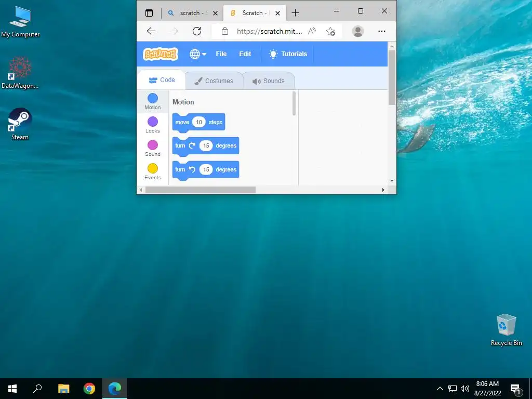Image resolution: width=532 pixels, height=399 pixels.
Task: Add this page to favorites
Action: 330,31
